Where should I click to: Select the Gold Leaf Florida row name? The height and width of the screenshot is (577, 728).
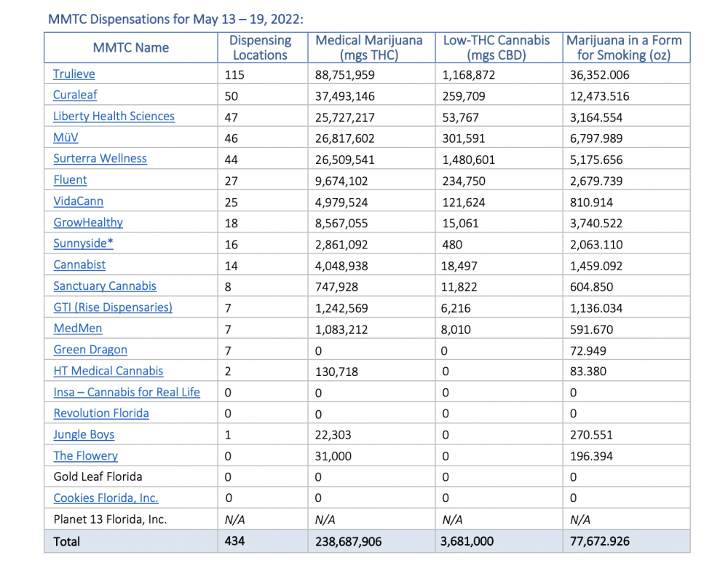pyautogui.click(x=98, y=477)
